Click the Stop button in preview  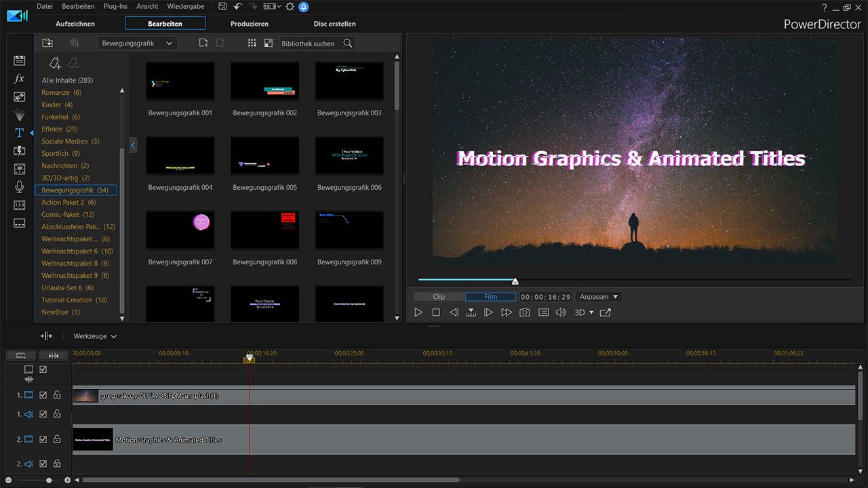click(x=436, y=312)
